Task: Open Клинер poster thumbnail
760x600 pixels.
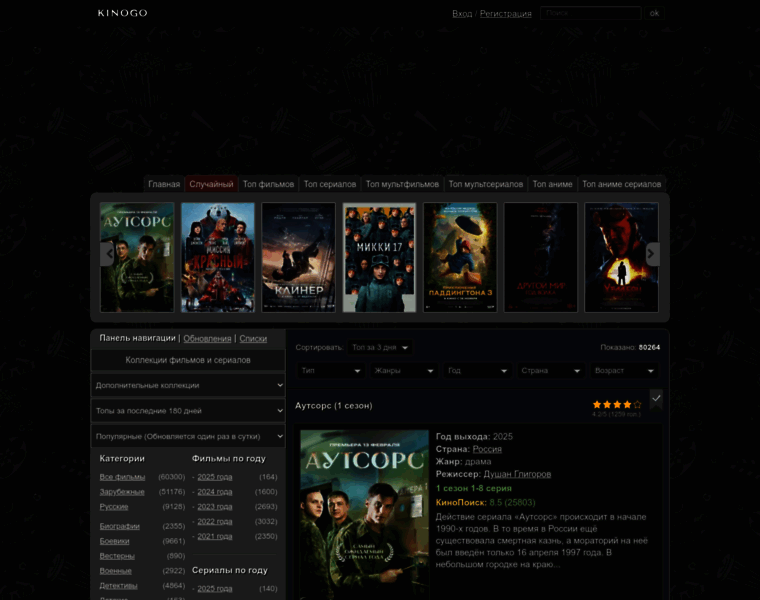Action: [299, 257]
